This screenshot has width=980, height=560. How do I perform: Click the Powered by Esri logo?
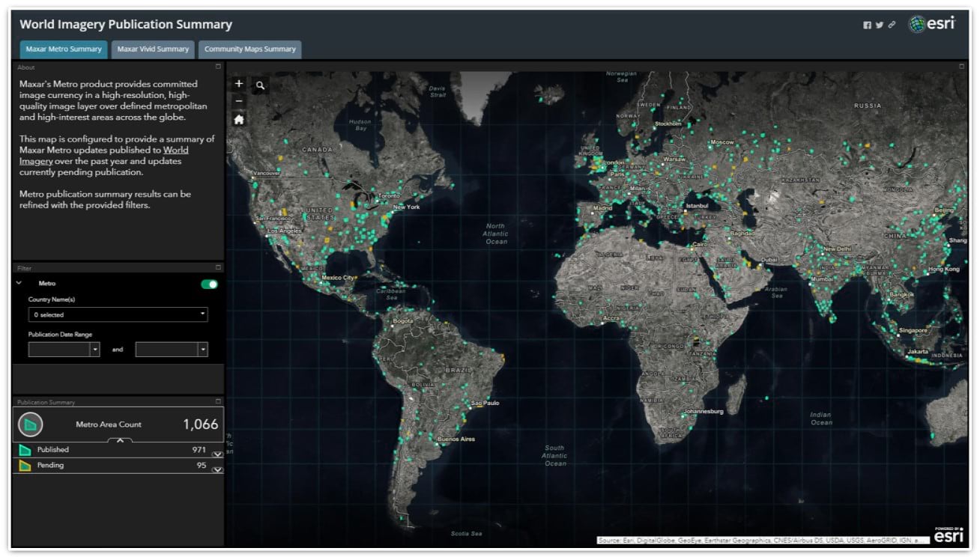click(x=949, y=535)
